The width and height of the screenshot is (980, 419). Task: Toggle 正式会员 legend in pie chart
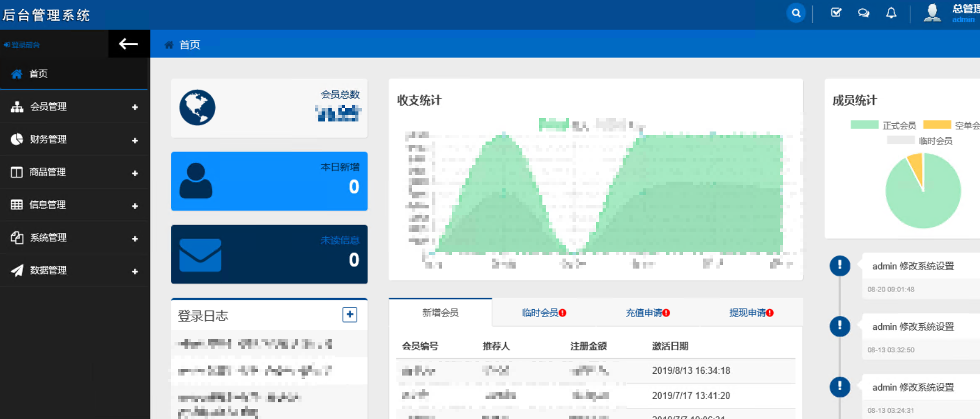[x=884, y=125]
